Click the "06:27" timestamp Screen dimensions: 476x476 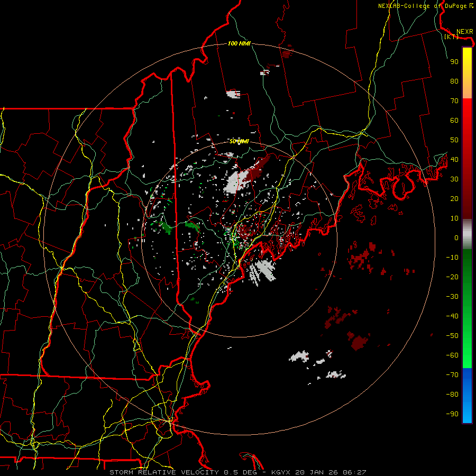coord(355,472)
